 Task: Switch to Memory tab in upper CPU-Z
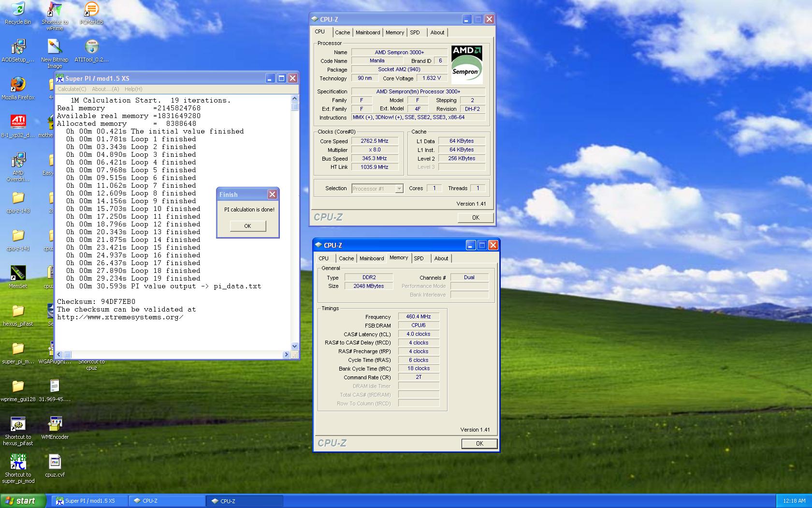(395, 32)
